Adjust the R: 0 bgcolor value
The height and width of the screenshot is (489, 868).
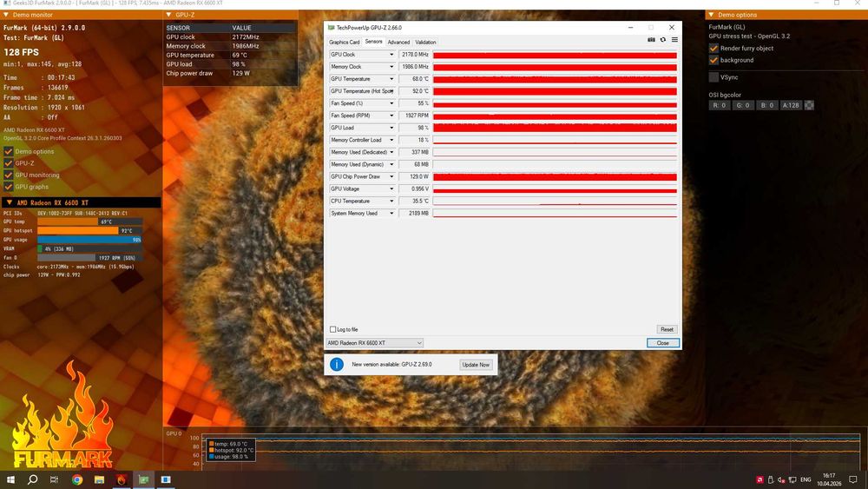coord(719,105)
